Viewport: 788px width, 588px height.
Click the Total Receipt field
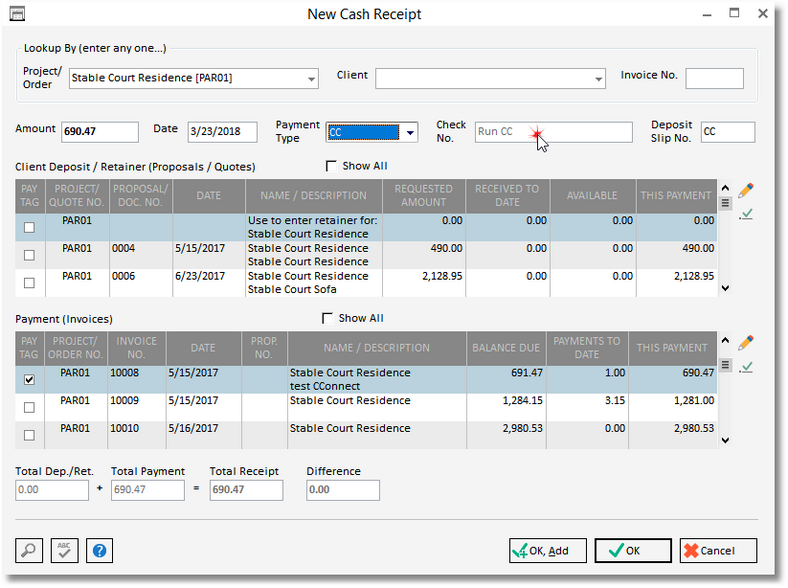(246, 490)
